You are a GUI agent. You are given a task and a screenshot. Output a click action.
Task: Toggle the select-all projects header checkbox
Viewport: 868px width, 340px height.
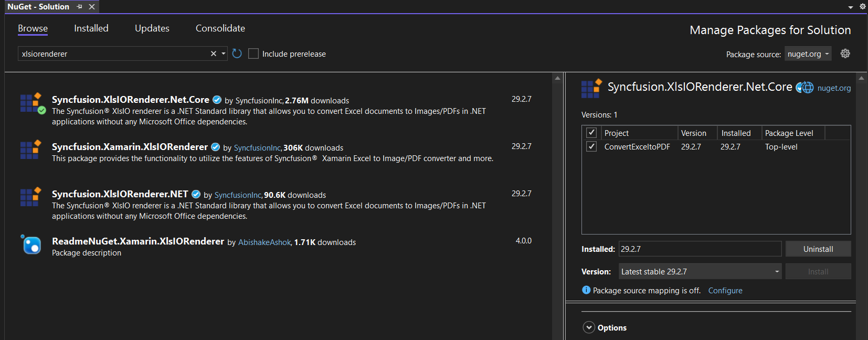pos(591,132)
